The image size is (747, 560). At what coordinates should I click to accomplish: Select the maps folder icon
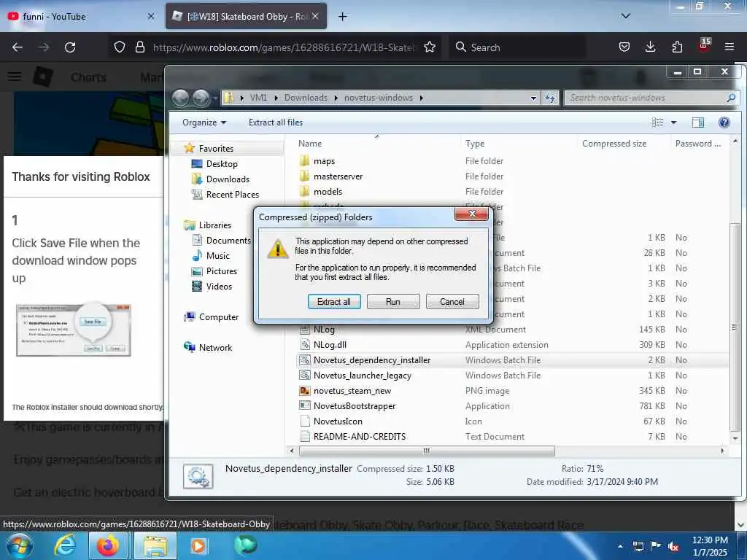coord(305,161)
